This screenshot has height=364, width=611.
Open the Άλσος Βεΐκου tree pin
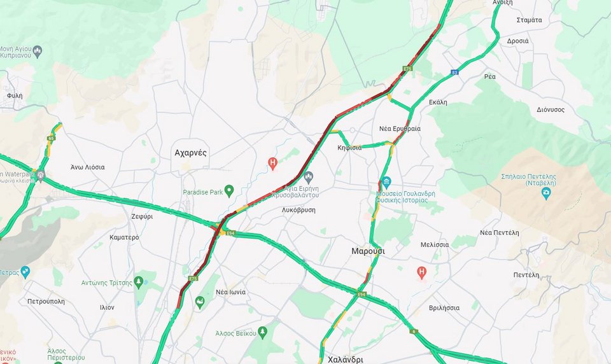click(263, 332)
